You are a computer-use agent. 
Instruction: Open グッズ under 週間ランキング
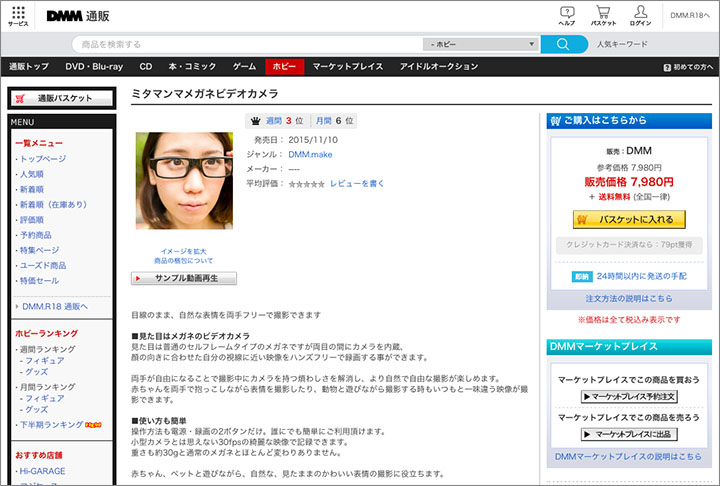[36, 372]
